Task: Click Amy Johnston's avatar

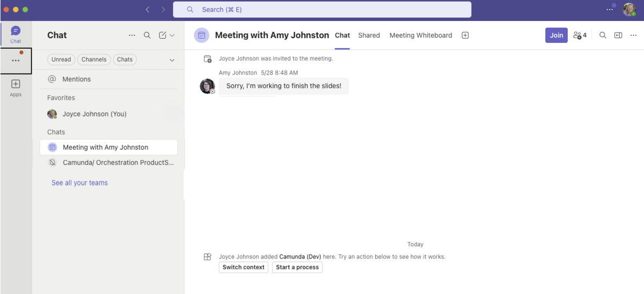Action: (207, 86)
